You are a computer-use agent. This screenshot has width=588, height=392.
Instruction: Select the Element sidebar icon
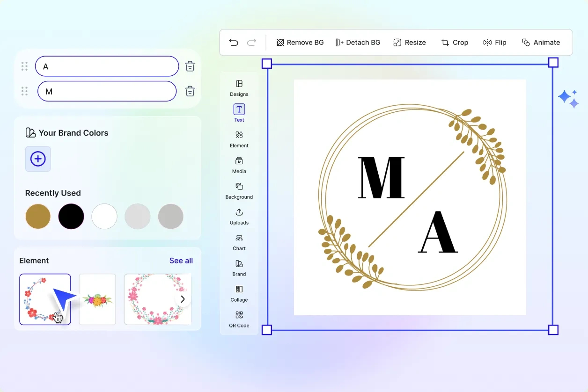coord(239,139)
